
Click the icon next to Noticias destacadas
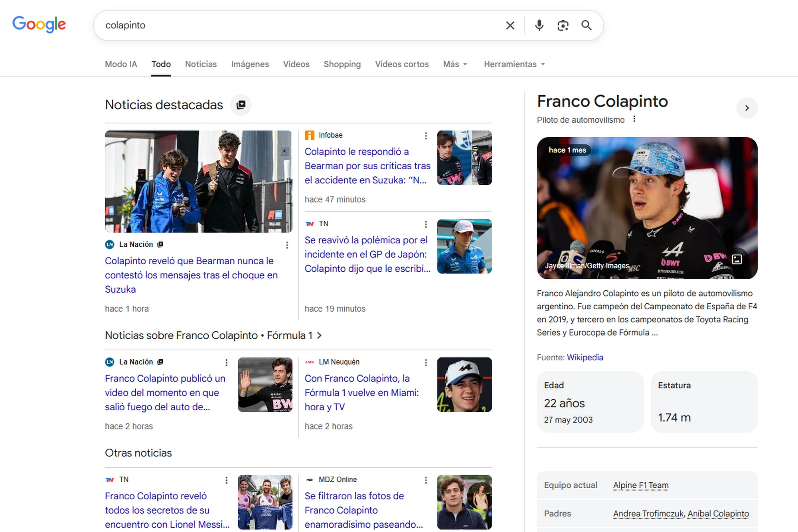(241, 105)
